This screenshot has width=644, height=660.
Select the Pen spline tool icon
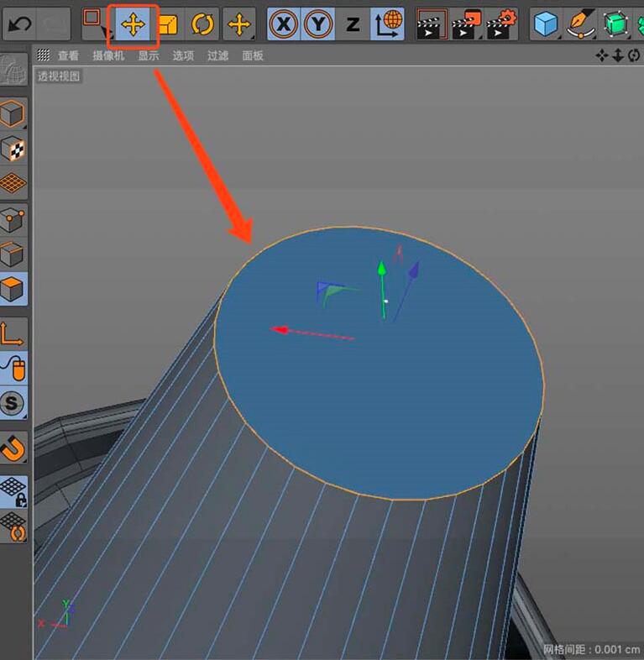(581, 24)
